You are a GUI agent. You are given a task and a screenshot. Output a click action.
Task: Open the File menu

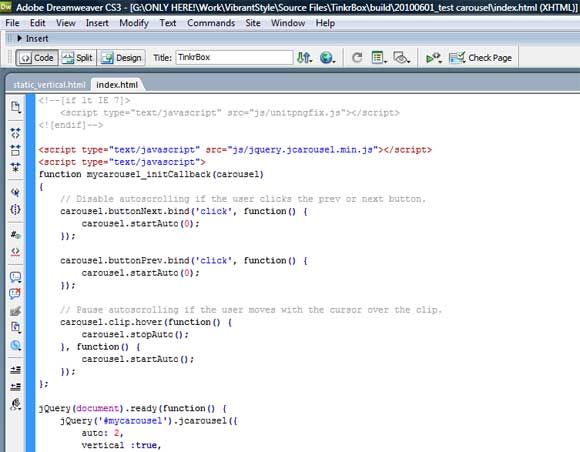point(12,23)
